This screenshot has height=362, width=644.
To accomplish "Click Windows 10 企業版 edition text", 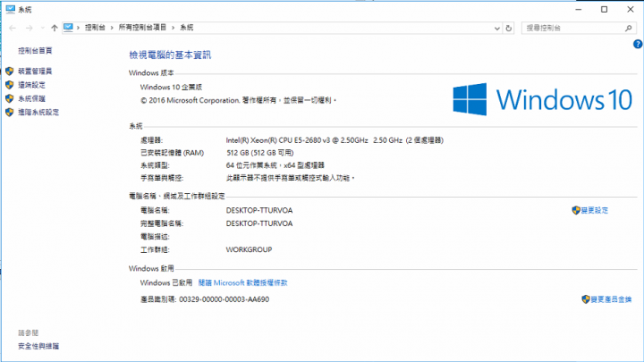I will click(171, 87).
